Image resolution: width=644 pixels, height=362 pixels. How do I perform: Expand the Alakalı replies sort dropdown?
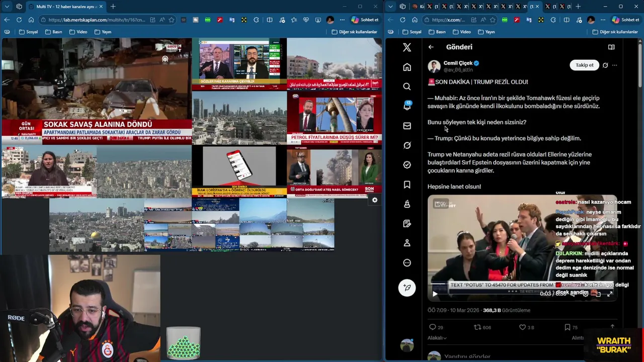pyautogui.click(x=437, y=338)
